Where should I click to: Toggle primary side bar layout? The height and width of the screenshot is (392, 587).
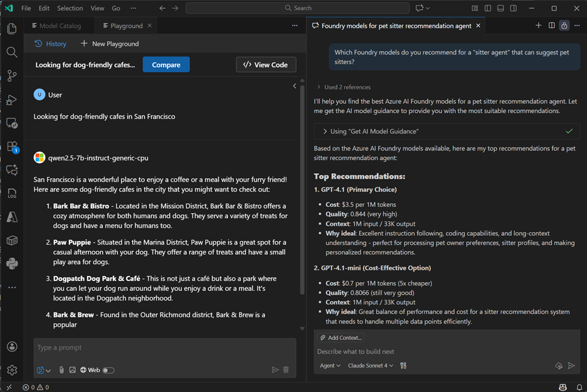pos(488,8)
